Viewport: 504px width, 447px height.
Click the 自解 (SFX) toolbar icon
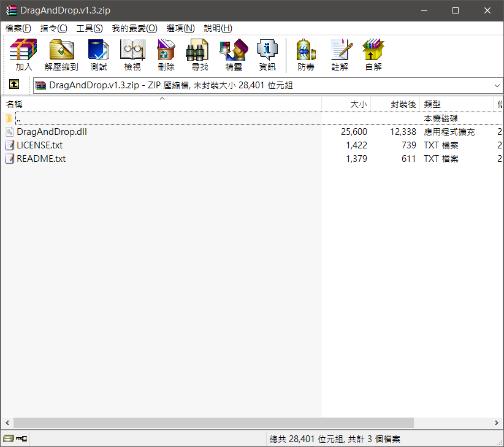coord(373,55)
